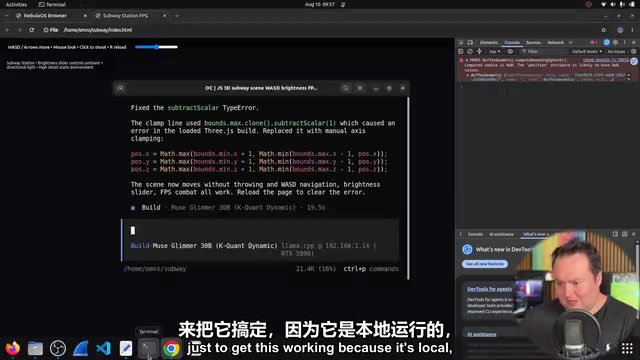This screenshot has width=640, height=360.
Task: Go forward in browser history
Action: (19, 30)
